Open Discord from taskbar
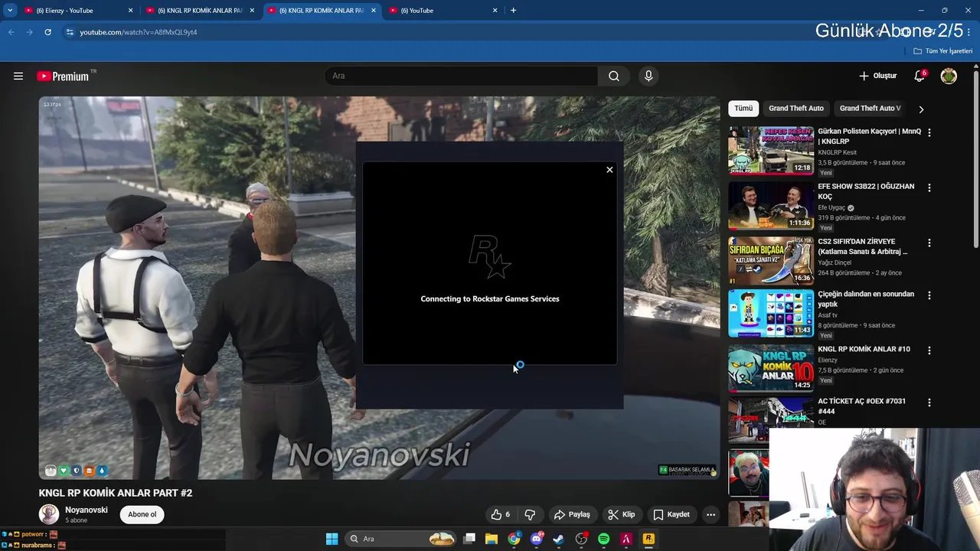980x551 pixels. [x=537, y=539]
